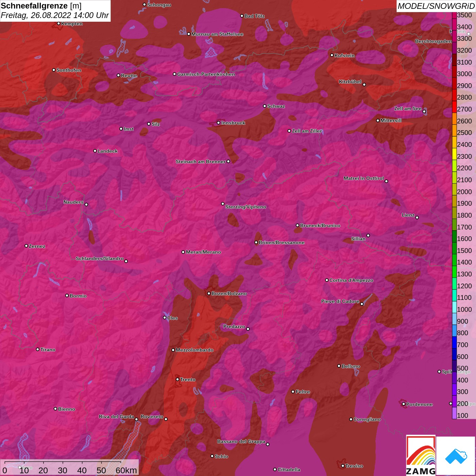Click the Riva del Garda label
This screenshot has height=476, width=476.
pyautogui.click(x=117, y=417)
